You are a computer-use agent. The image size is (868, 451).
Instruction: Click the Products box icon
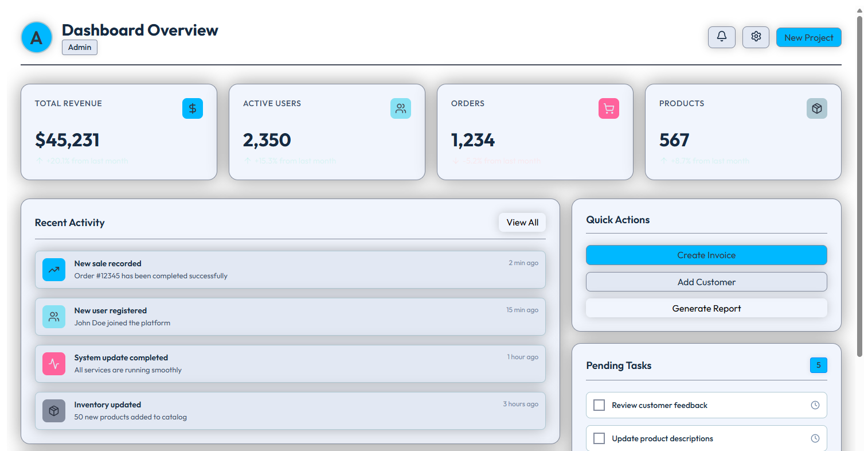pyautogui.click(x=817, y=108)
